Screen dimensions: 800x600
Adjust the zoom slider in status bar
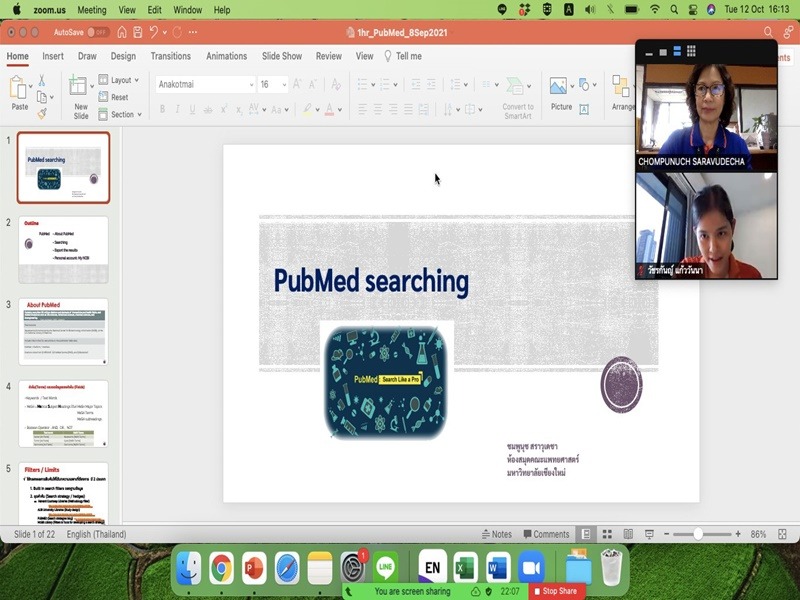click(698, 534)
